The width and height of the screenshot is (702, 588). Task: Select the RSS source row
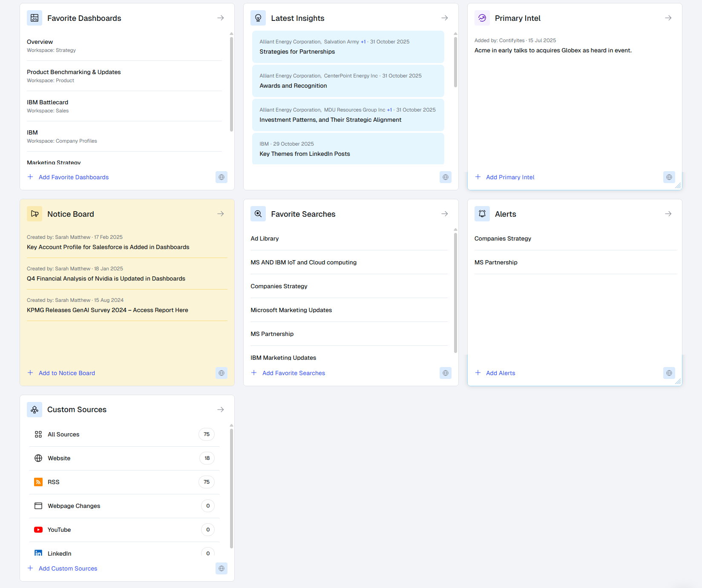124,482
